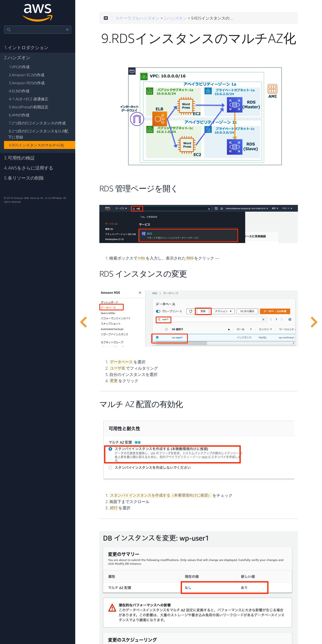Click the next-page chevron in database pager

(282, 319)
